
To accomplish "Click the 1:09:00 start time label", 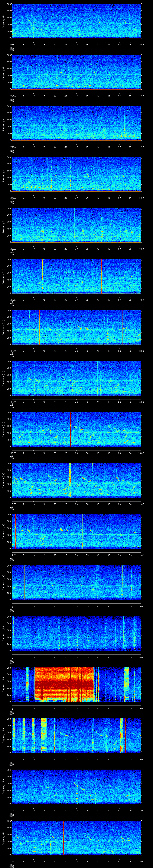I will (12, 453).
